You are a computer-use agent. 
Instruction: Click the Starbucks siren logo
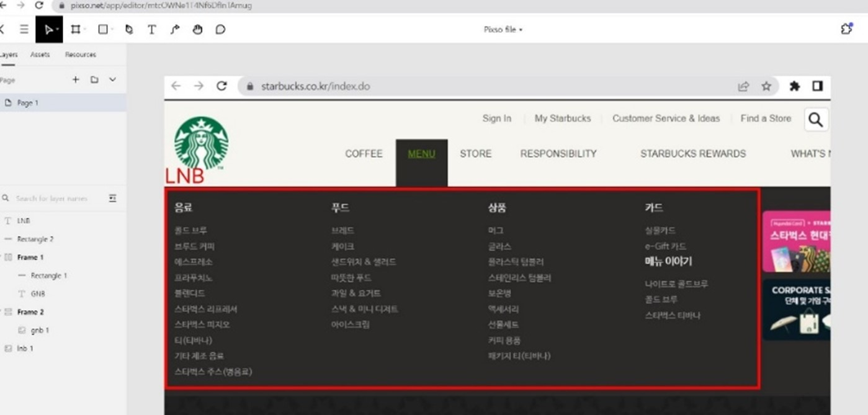tap(201, 143)
